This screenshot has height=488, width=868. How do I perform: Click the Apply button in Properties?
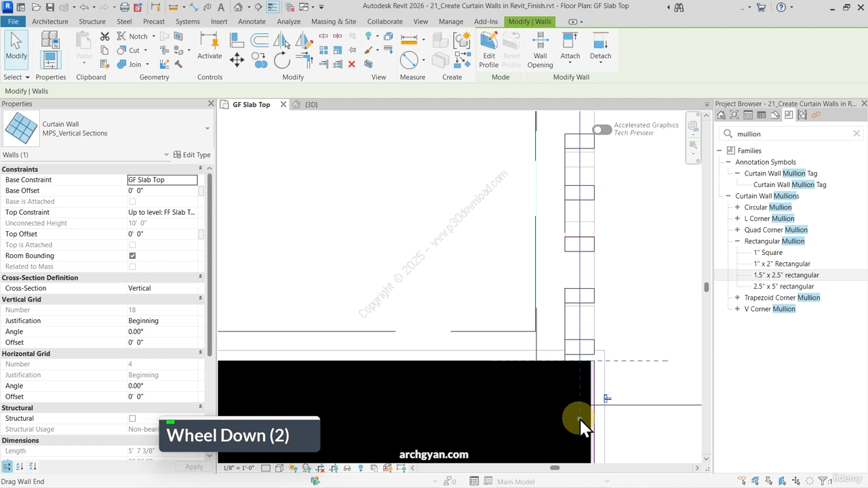point(194,466)
